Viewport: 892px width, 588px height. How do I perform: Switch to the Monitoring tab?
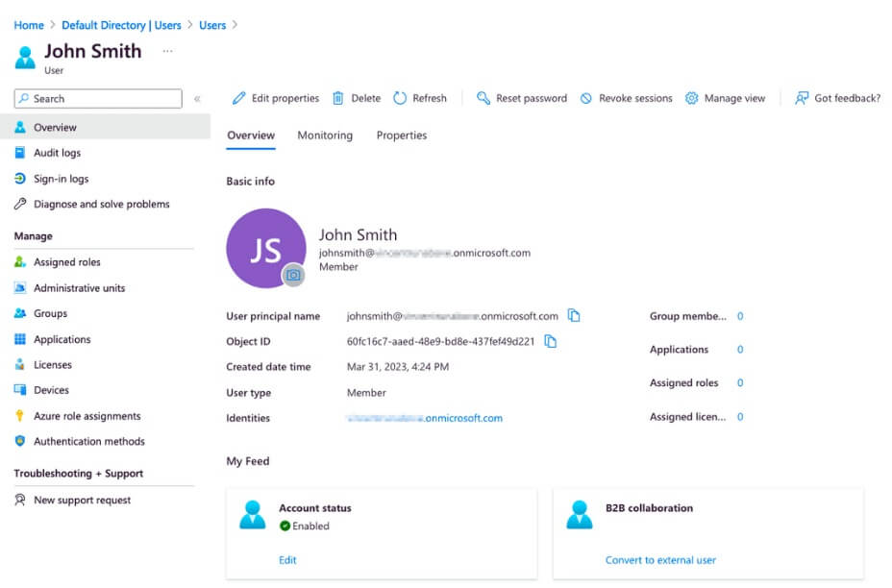click(324, 135)
